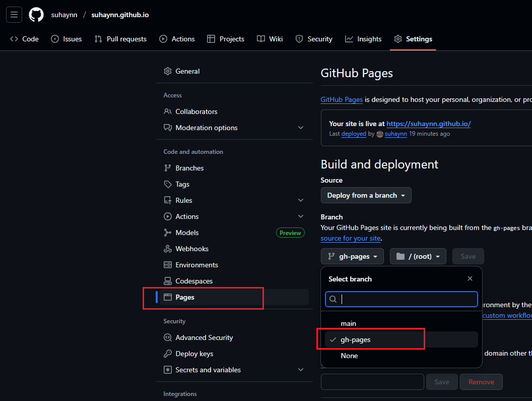The image size is (532, 401).
Task: Click the GitHub Octocat logo
Action: (36, 15)
